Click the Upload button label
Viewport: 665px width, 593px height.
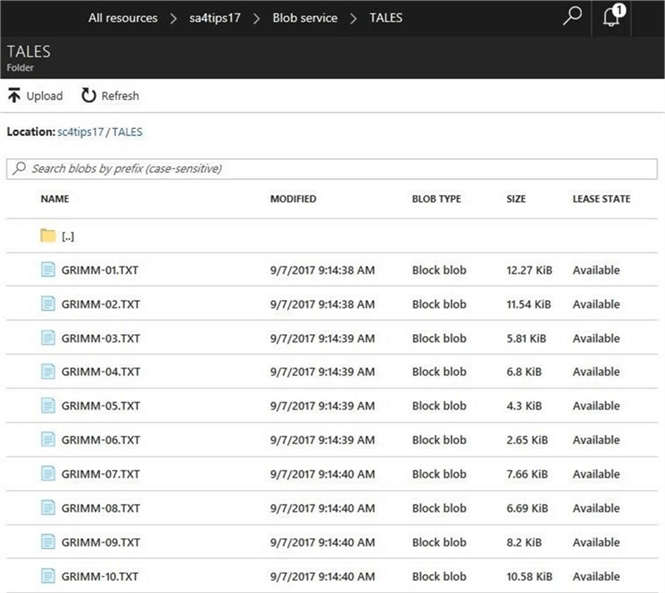click(45, 96)
